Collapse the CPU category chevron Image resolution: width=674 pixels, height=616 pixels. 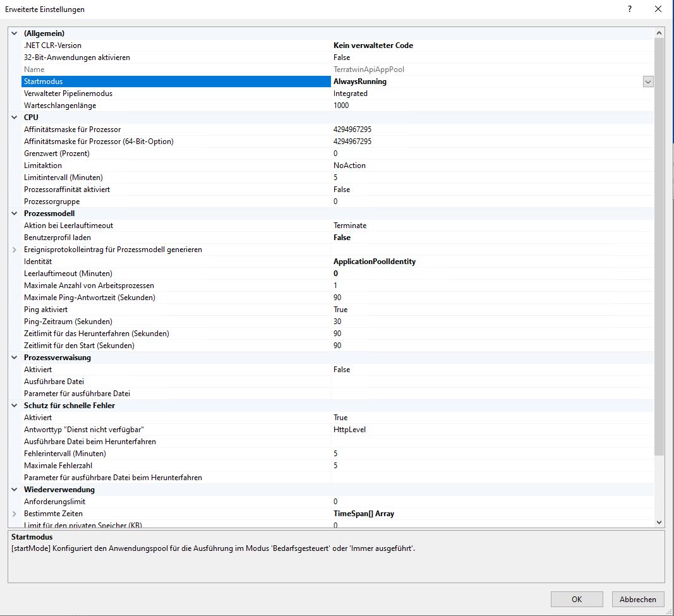[15, 118]
